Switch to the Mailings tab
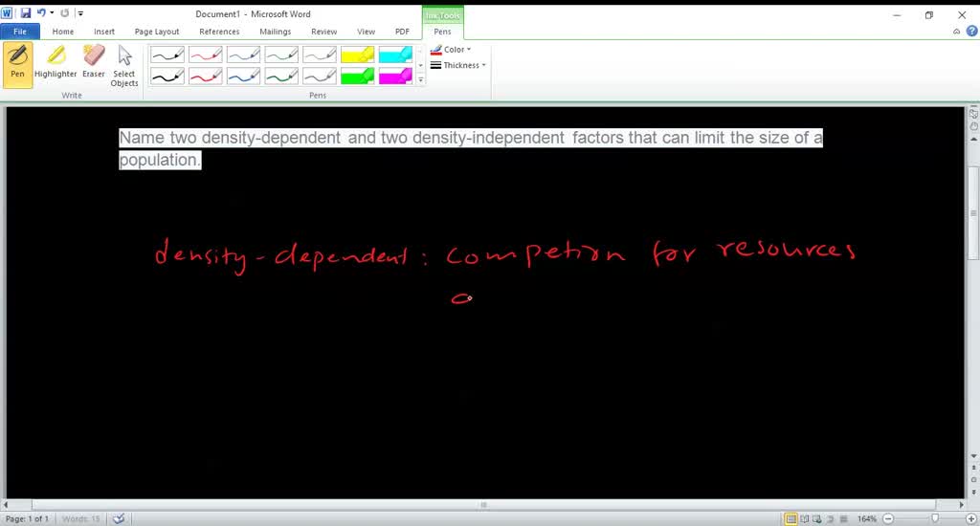980x526 pixels. (276, 32)
